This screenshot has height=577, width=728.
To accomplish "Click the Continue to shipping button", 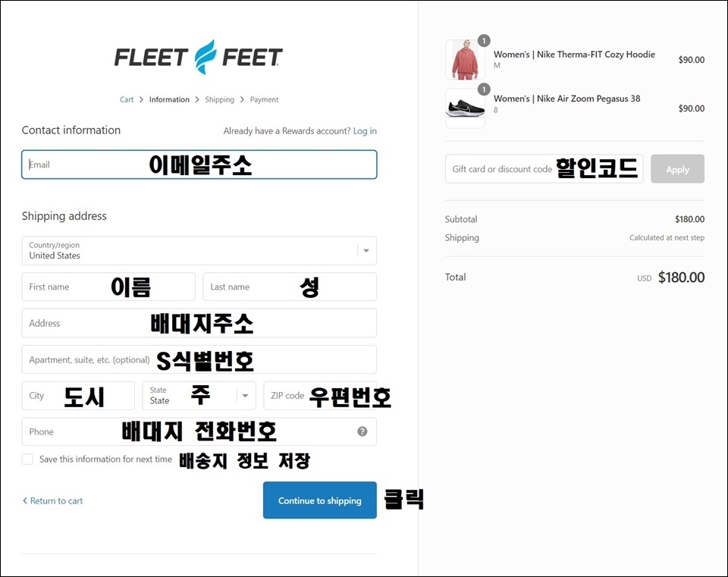I will pyautogui.click(x=320, y=500).
